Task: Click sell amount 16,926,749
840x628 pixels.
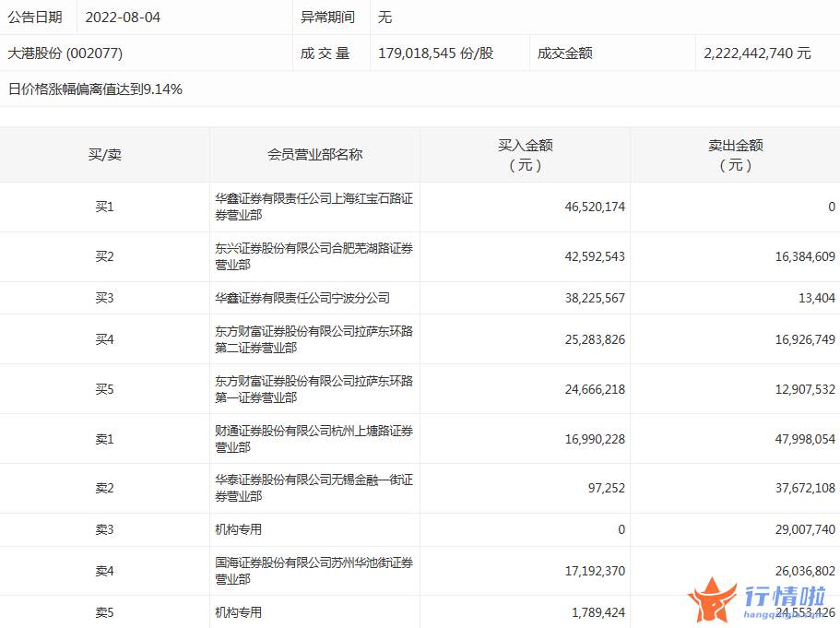Action: coord(805,339)
